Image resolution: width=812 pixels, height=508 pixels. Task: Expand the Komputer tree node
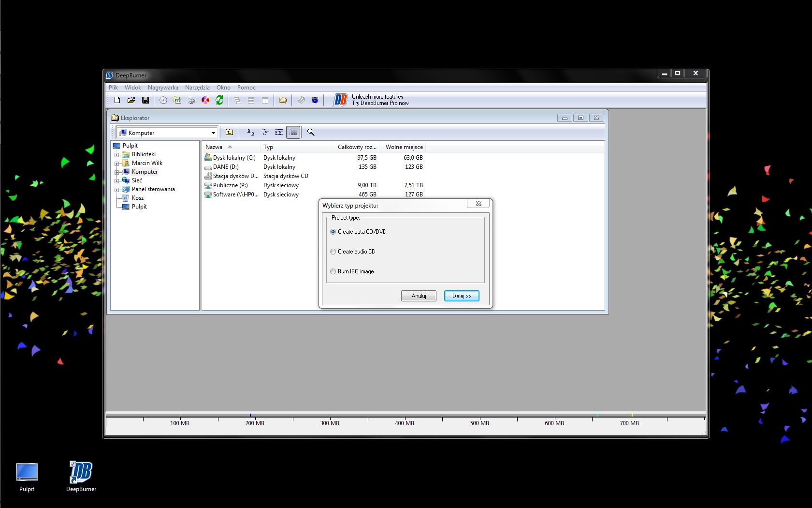pos(116,172)
